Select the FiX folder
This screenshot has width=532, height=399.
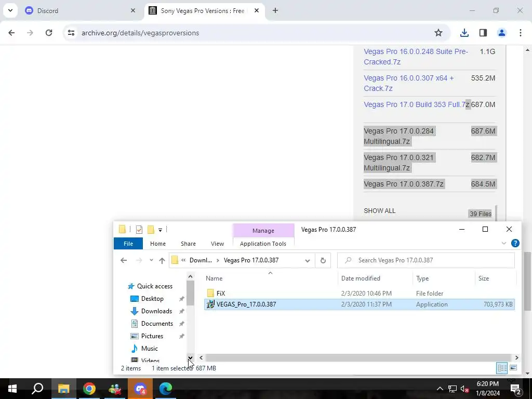[x=360, y=293]
